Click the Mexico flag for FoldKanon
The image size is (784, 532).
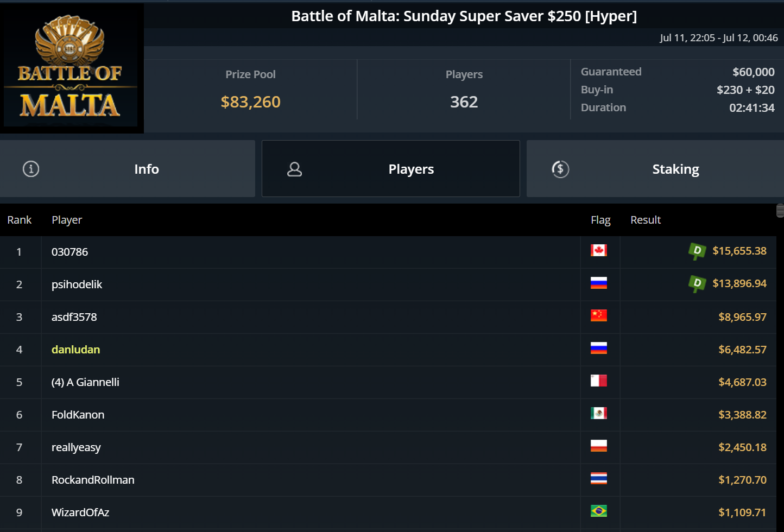point(598,413)
